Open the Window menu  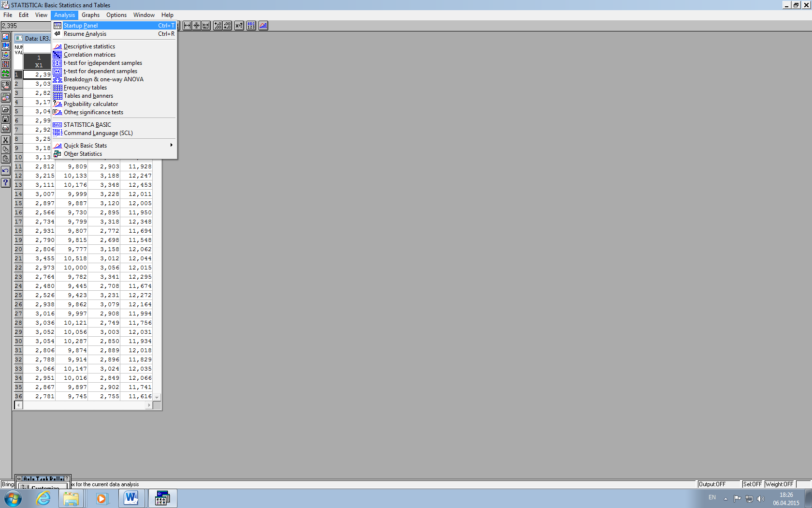tap(144, 15)
